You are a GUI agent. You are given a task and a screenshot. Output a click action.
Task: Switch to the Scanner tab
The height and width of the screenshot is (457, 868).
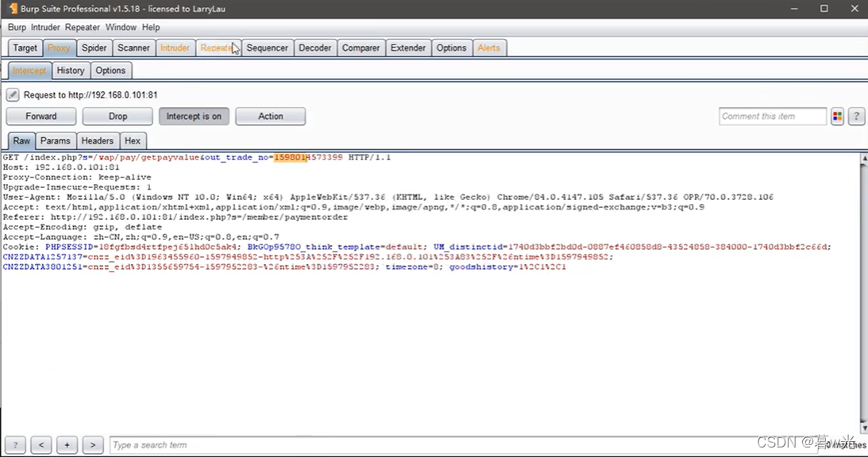pyautogui.click(x=133, y=48)
